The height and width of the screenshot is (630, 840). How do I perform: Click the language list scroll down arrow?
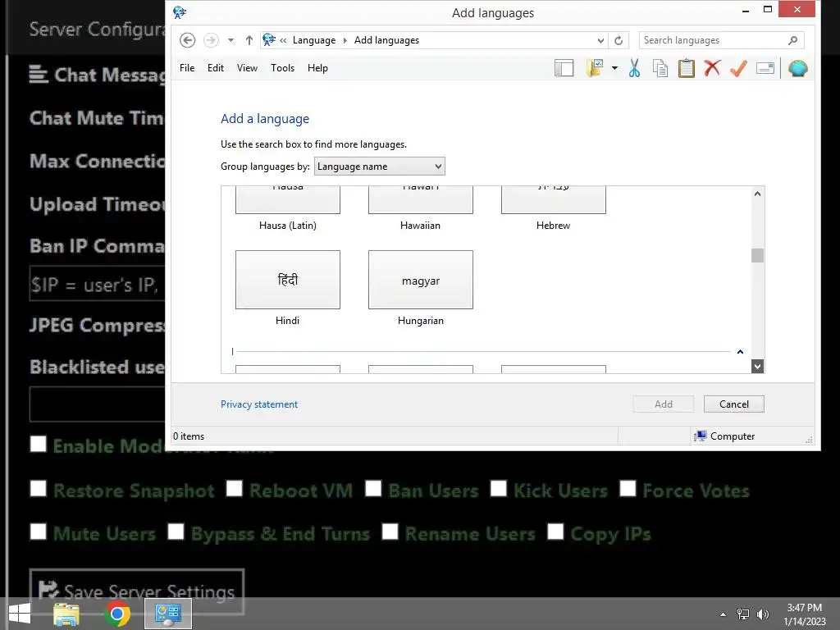[x=757, y=367]
